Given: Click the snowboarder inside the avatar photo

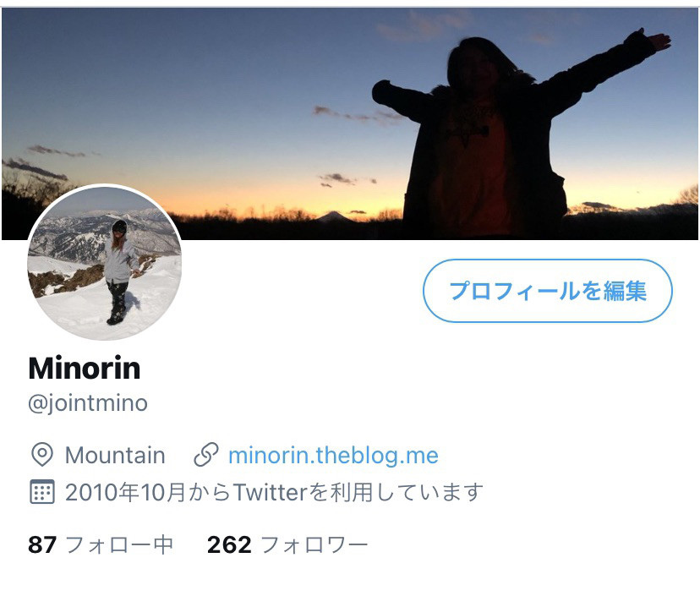Looking at the screenshot, I should pos(120,271).
